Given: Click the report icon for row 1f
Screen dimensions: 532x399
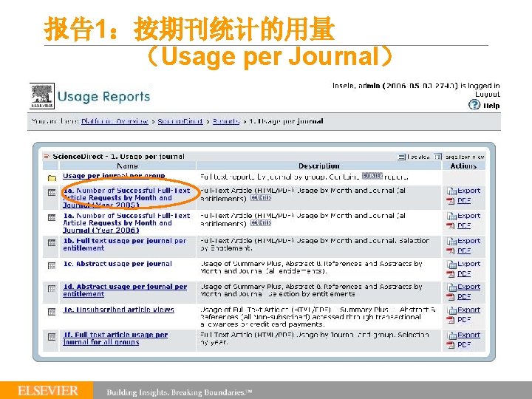Looking at the screenshot, I should (x=52, y=337).
